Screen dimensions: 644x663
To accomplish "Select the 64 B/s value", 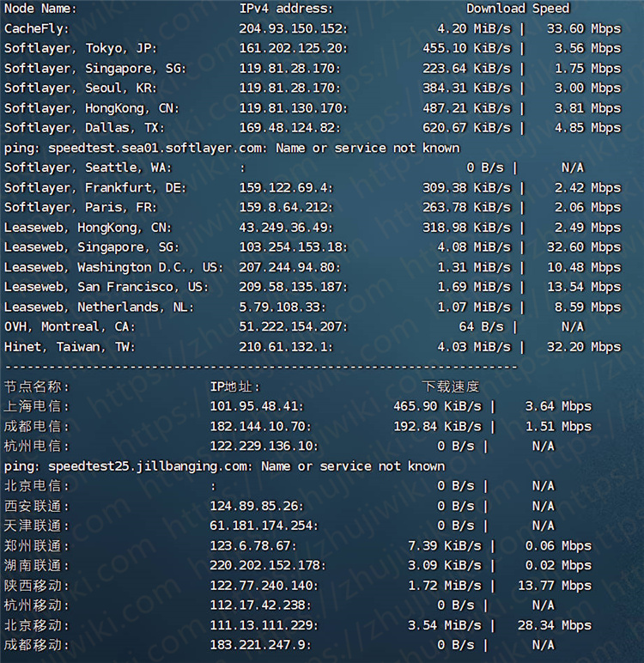I will 481,327.
